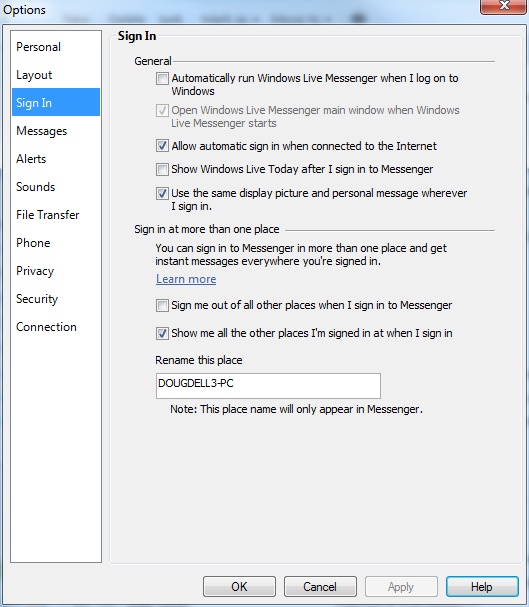Check Show Windows Live Today after sign in
The width and height of the screenshot is (529, 607).
click(x=162, y=169)
